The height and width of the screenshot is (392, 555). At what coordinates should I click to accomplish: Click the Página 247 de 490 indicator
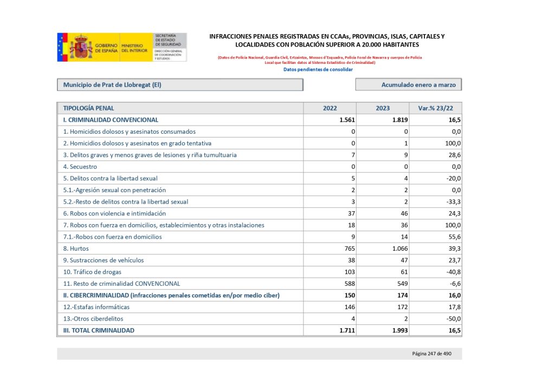pos(432,354)
